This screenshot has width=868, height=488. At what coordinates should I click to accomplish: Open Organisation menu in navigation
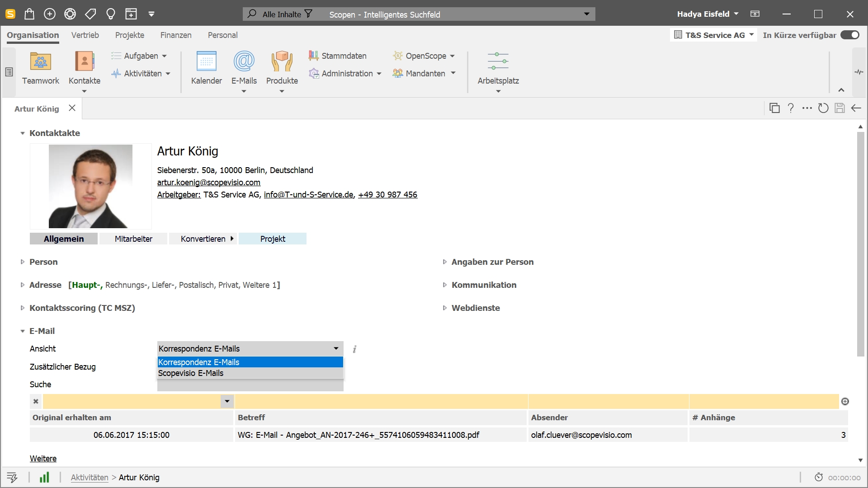tap(32, 35)
